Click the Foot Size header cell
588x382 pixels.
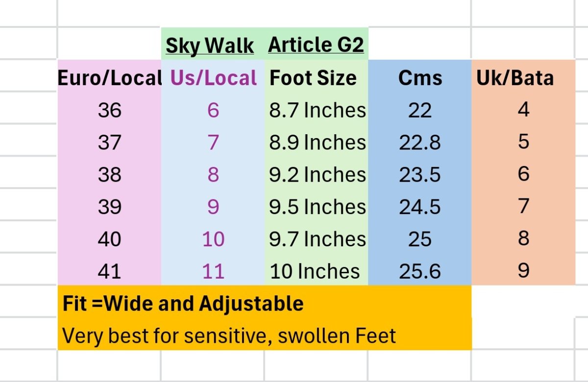point(314,78)
